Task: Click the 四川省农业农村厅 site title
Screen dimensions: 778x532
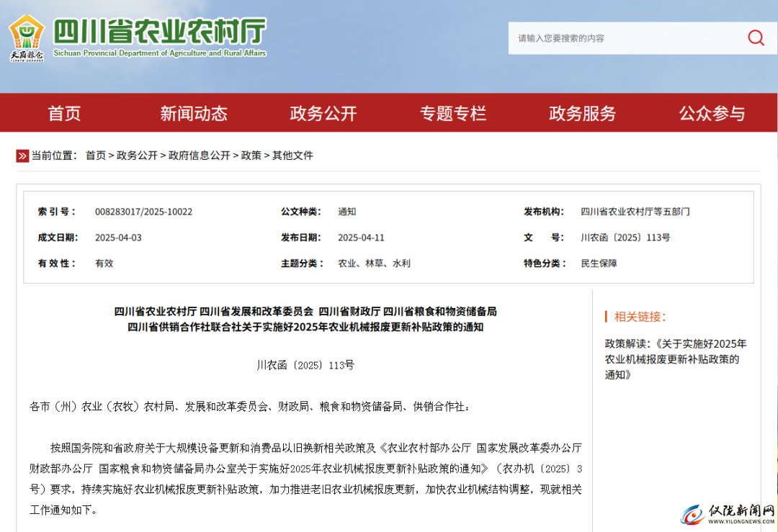Action: pos(160,31)
